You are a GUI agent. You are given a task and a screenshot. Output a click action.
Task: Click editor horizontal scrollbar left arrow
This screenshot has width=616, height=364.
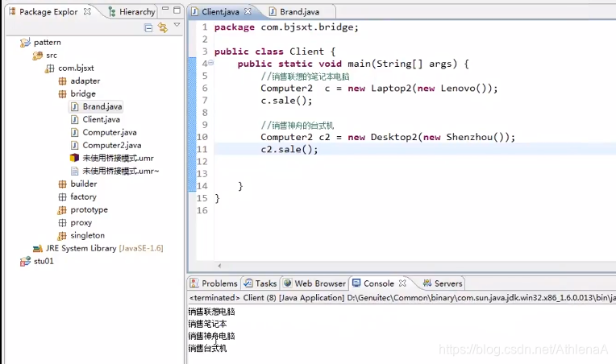(219, 266)
